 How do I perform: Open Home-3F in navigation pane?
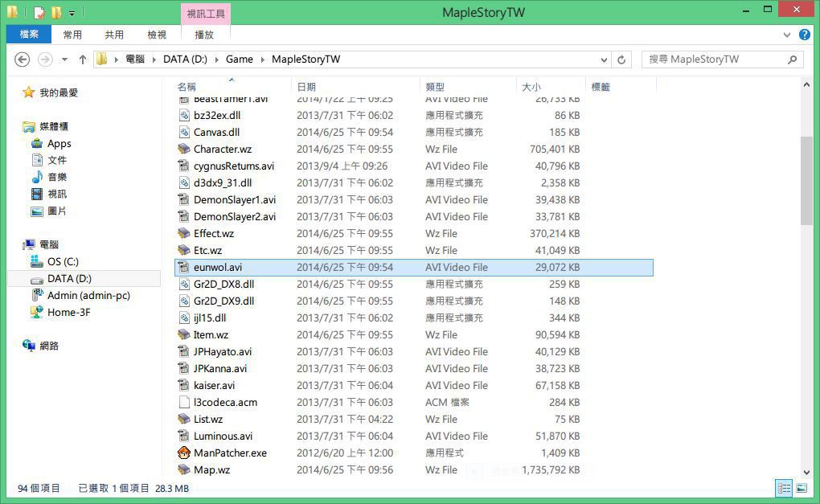(x=60, y=312)
